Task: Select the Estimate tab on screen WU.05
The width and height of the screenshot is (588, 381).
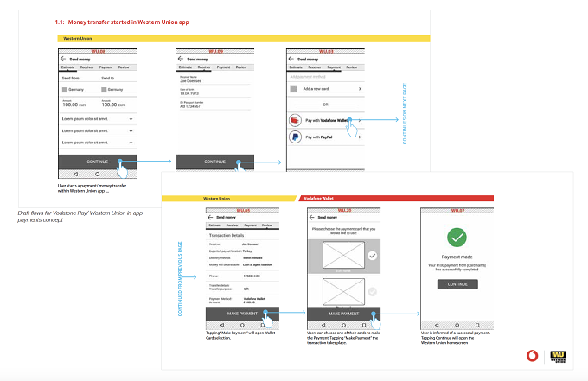Action: 214,225
